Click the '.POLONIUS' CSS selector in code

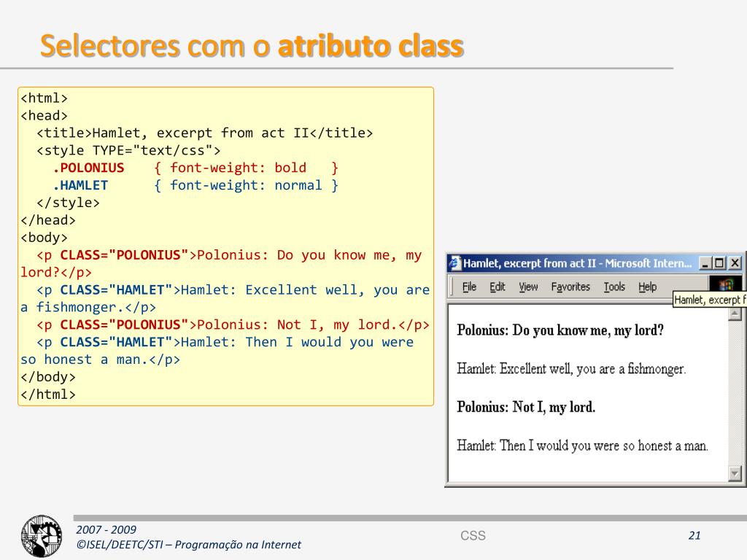[88, 168]
